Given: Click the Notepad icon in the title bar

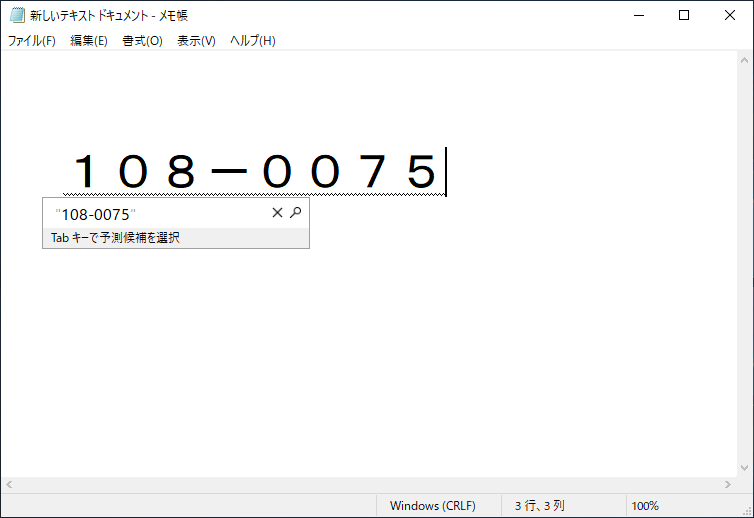Looking at the screenshot, I should point(16,15).
